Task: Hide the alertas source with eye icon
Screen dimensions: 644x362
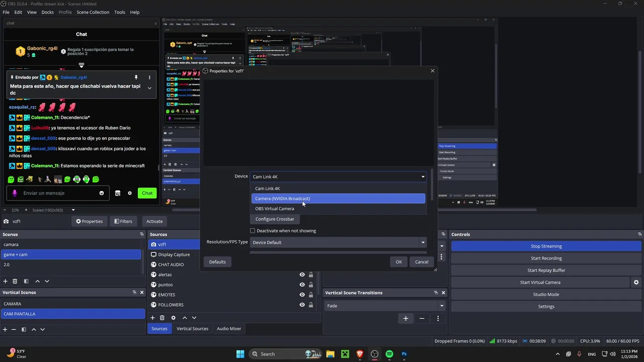Action: click(x=302, y=275)
